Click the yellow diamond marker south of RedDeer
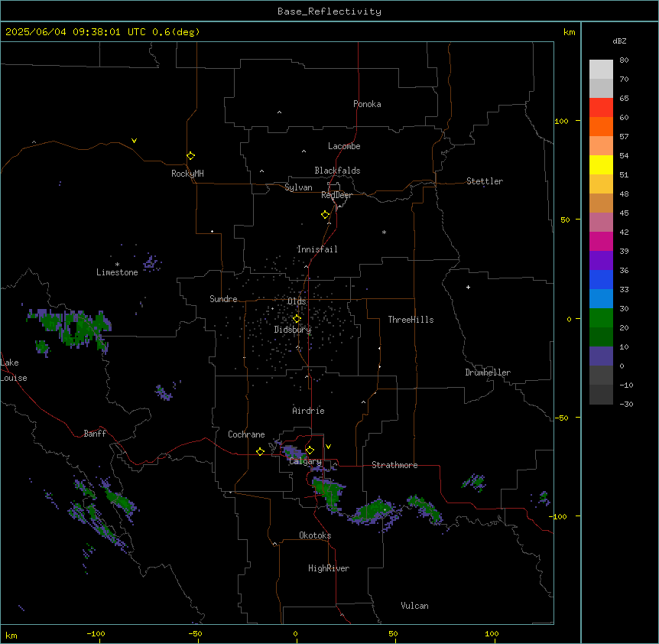 click(326, 215)
